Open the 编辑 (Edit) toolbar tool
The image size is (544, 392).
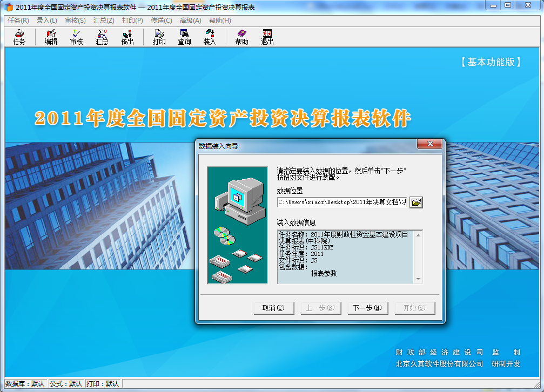pyautogui.click(x=51, y=37)
